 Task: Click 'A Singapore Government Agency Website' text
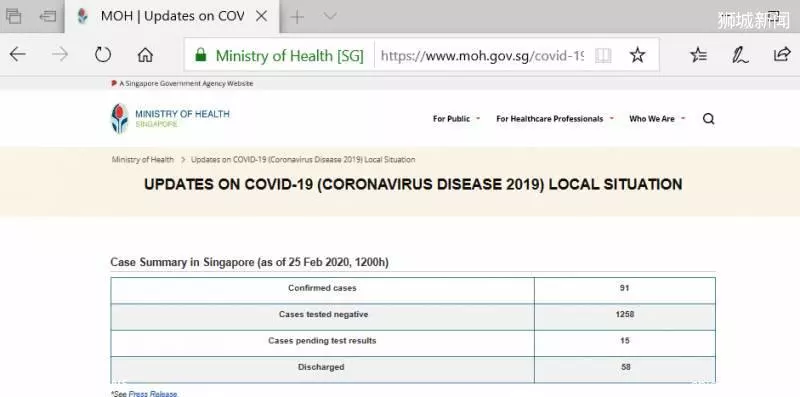coord(186,83)
